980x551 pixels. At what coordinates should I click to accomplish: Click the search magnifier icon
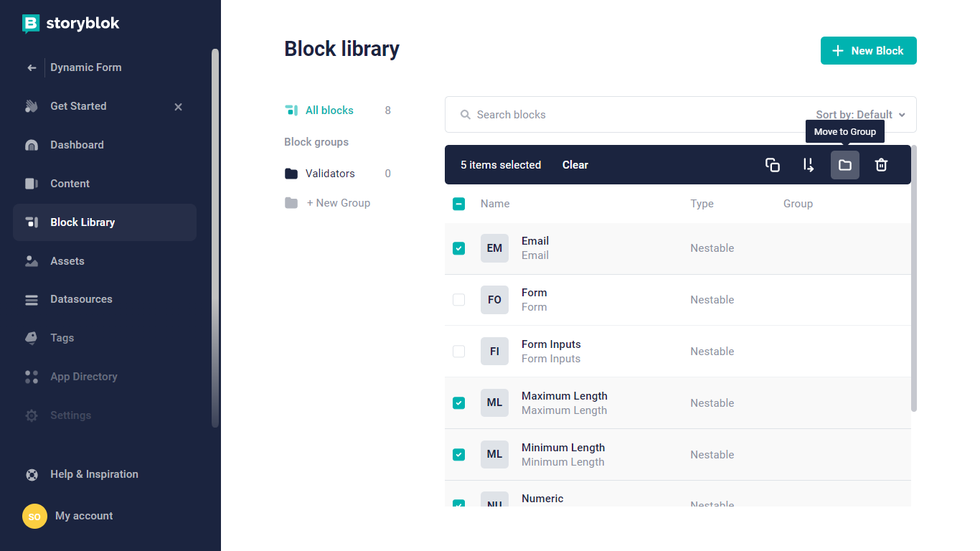(466, 115)
